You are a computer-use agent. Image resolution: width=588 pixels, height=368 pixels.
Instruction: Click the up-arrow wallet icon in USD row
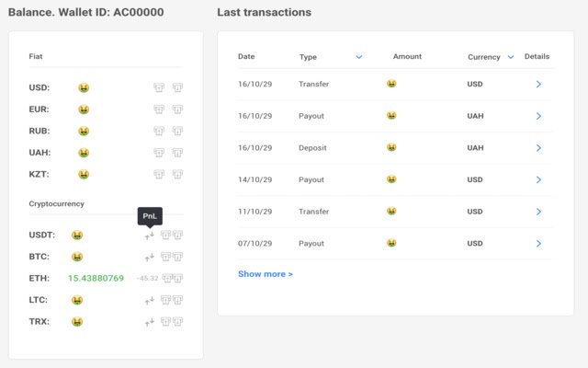[159, 87]
